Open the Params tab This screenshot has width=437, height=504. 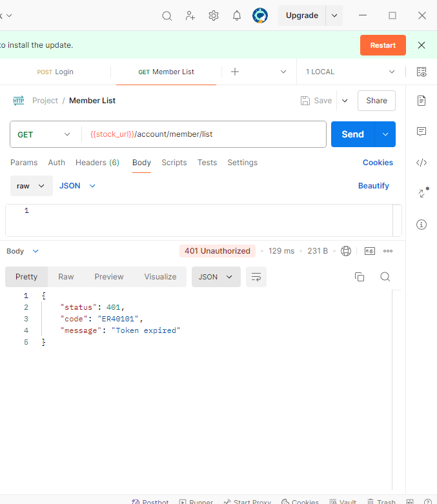click(x=24, y=163)
